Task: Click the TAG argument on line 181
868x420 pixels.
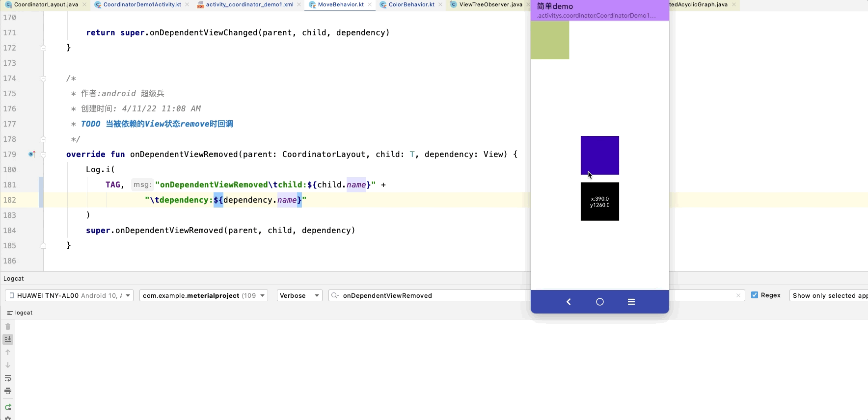Action: coord(113,184)
